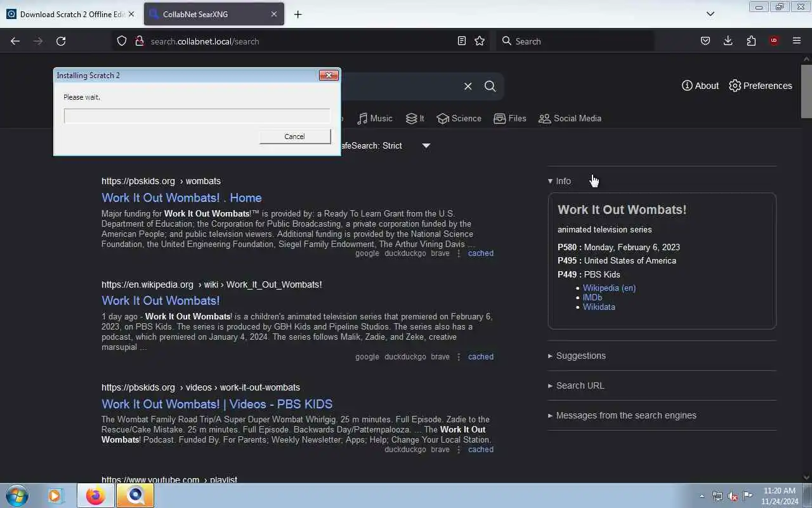Open muted volume tray icon
This screenshot has width=812, height=508.
tap(733, 496)
